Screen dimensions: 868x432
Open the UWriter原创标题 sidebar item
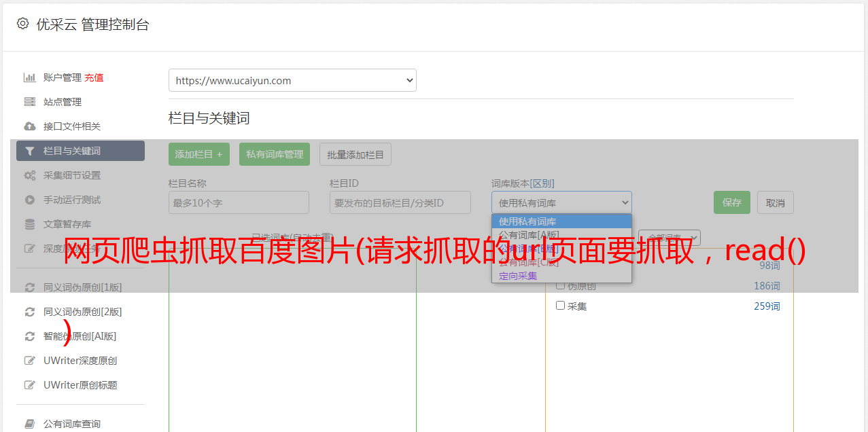click(80, 385)
